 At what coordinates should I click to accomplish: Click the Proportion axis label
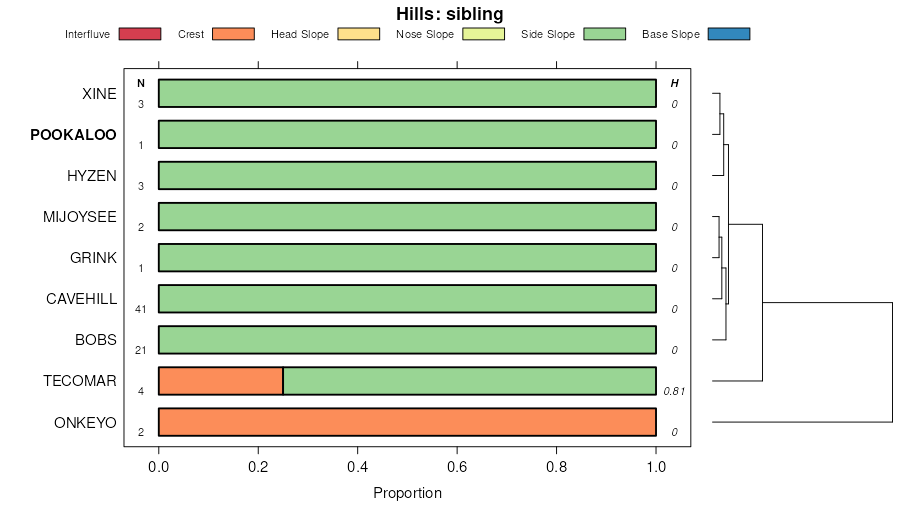(x=407, y=493)
